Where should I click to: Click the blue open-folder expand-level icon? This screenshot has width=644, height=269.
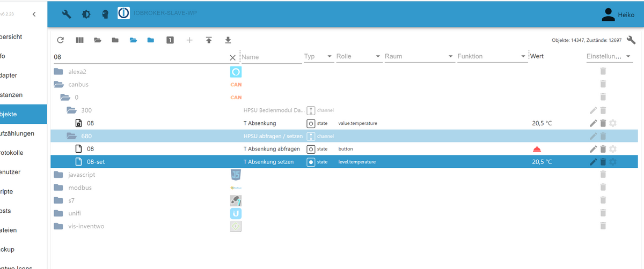(133, 40)
